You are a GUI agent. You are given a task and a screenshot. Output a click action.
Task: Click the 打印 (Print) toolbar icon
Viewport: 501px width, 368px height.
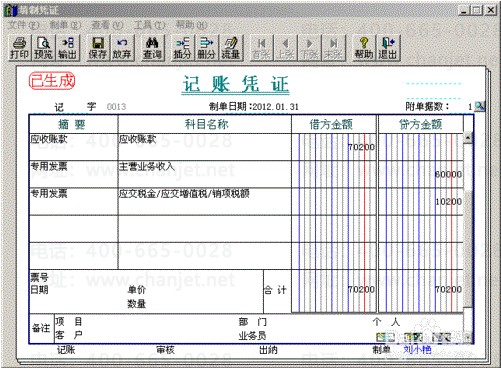(x=19, y=48)
